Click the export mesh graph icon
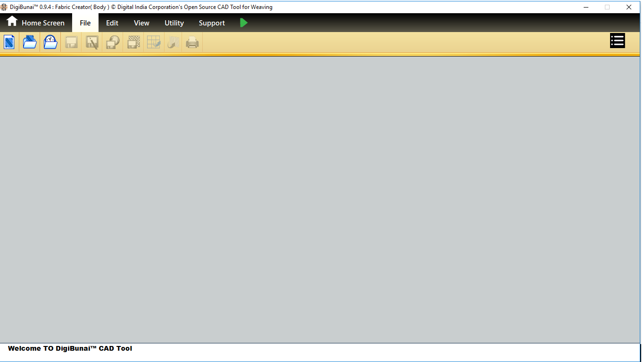Screen dimensions: 644x362 pos(173,42)
